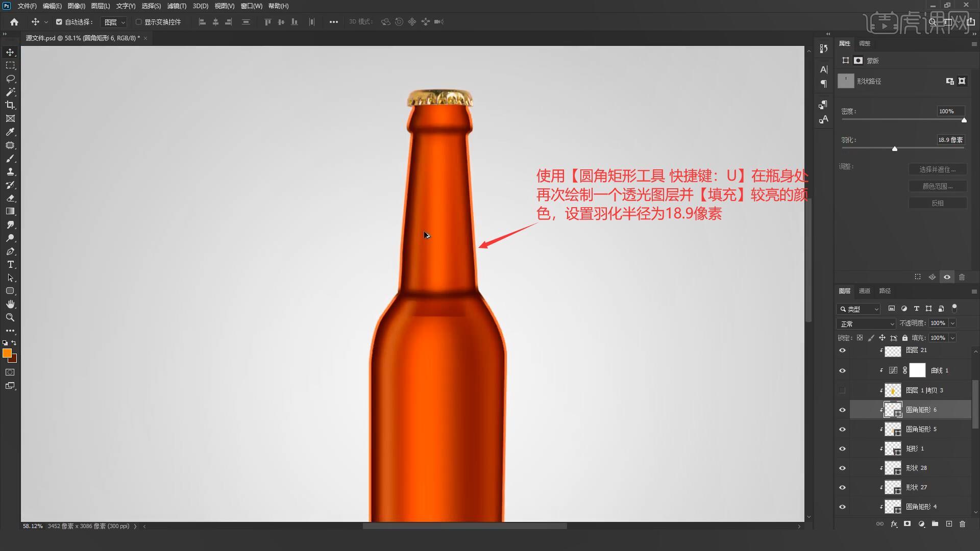Expand the layer opacity dropdown arrow
This screenshot has width=980, height=551.
coord(952,323)
